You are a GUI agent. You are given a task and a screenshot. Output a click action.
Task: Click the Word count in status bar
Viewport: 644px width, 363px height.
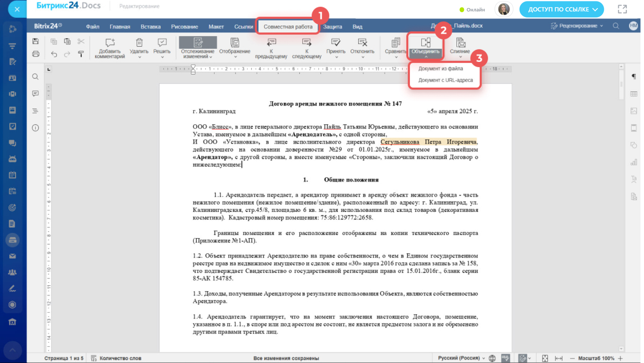pyautogui.click(x=120, y=358)
